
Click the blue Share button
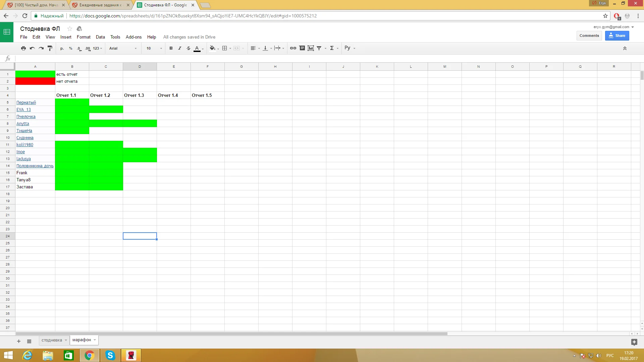point(617,36)
